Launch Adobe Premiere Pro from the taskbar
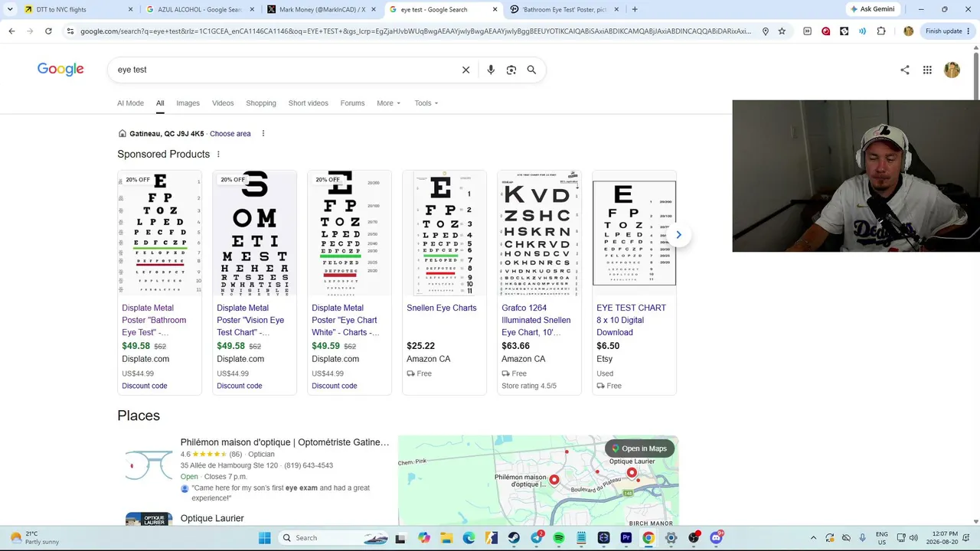The height and width of the screenshot is (551, 980). tap(626, 538)
